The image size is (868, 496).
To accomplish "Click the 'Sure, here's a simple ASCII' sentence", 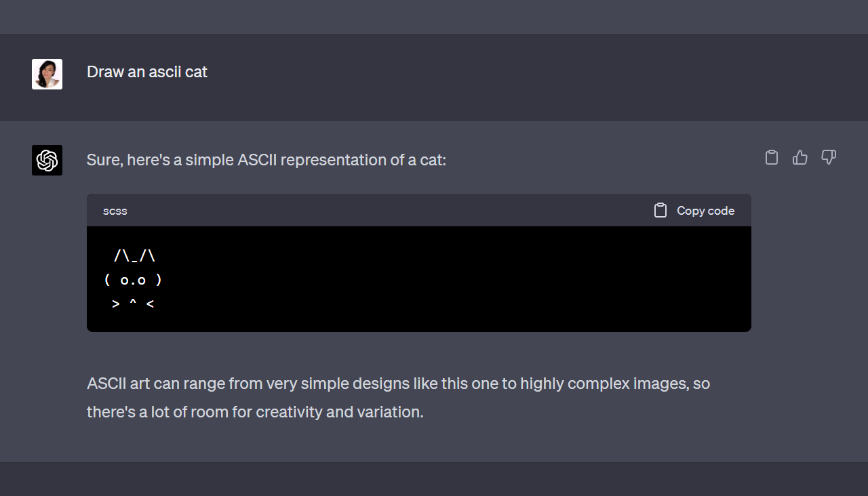I will tap(267, 160).
